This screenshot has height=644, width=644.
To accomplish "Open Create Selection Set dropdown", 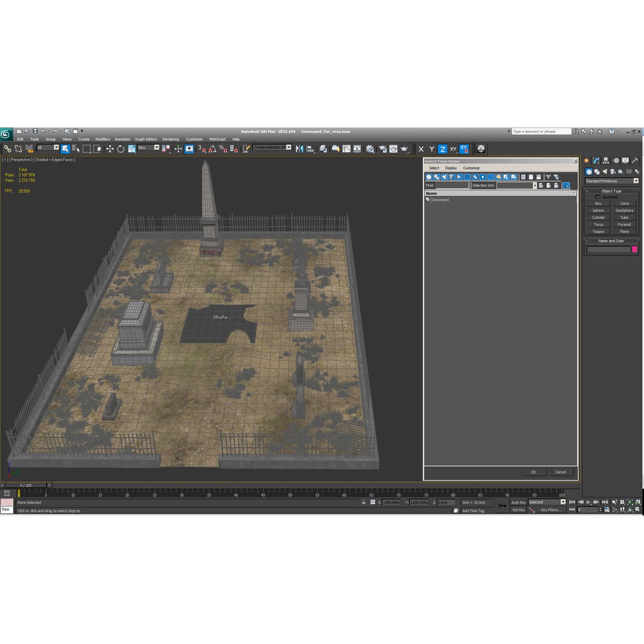I will [x=273, y=147].
